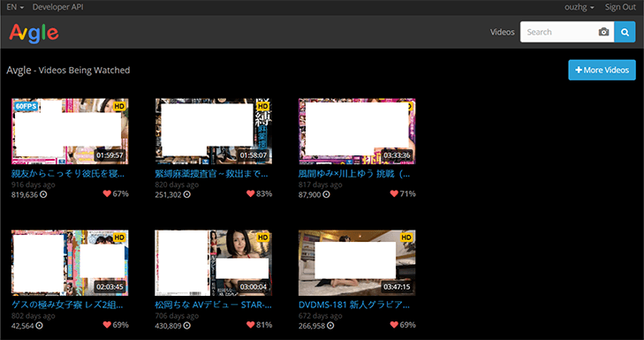The height and width of the screenshot is (340, 644).
Task: Open the title link above '916 days ago'
Action: [x=68, y=174]
